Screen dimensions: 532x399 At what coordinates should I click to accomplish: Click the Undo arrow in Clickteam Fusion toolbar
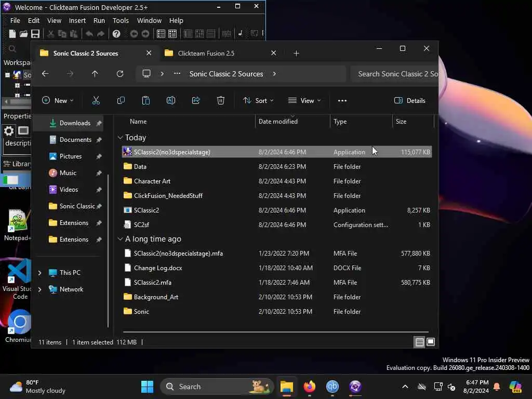click(x=89, y=34)
